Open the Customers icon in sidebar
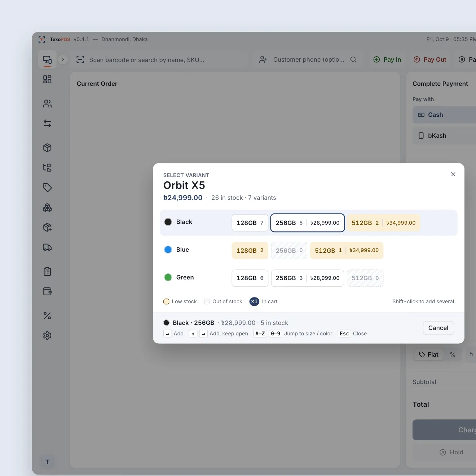476x476 pixels. [47, 104]
